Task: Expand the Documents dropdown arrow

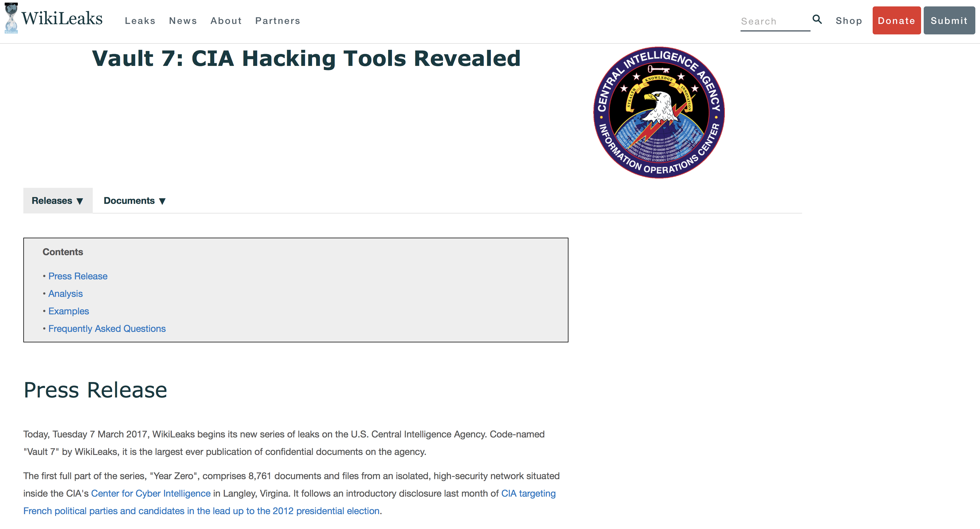Action: pyautogui.click(x=162, y=201)
